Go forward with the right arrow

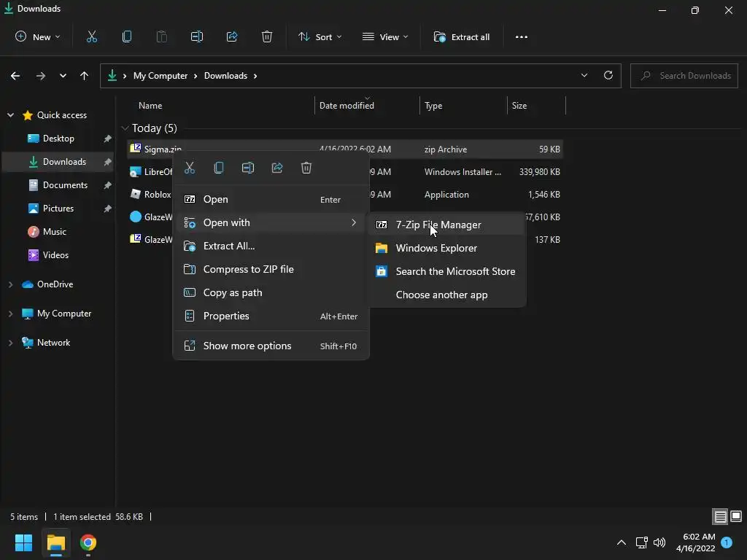41,76
